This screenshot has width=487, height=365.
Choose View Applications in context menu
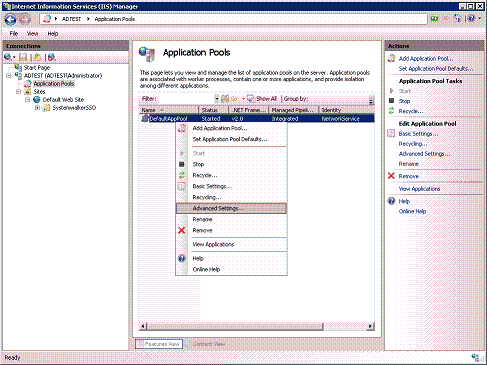231,244
